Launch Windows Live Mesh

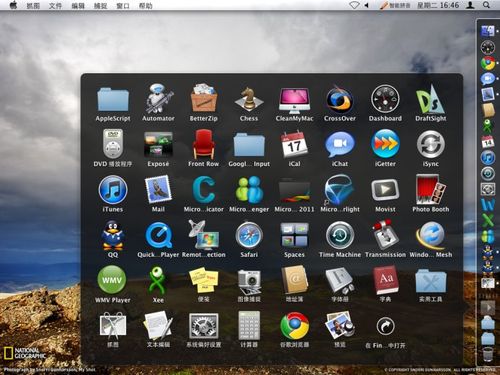[x=430, y=235]
